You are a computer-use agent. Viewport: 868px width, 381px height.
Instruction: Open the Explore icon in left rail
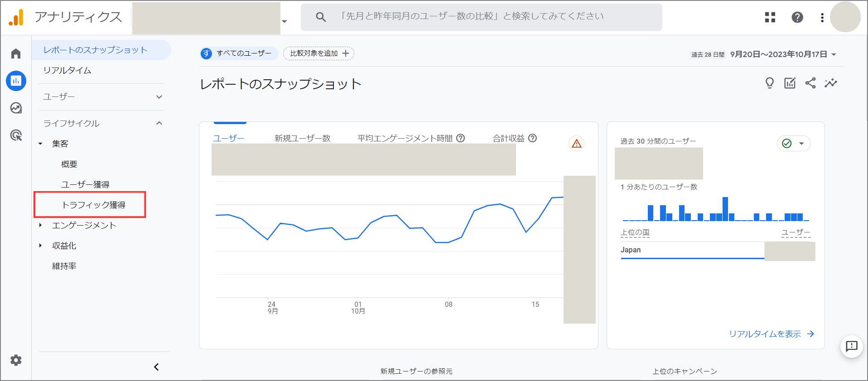click(16, 108)
